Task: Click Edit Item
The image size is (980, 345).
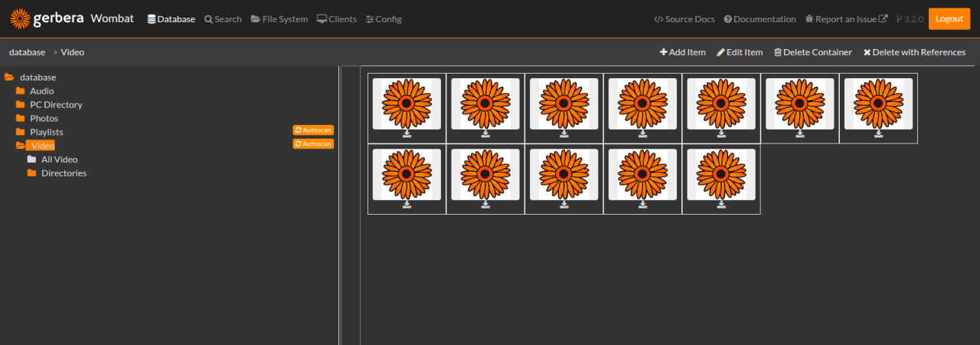Action: coord(740,52)
